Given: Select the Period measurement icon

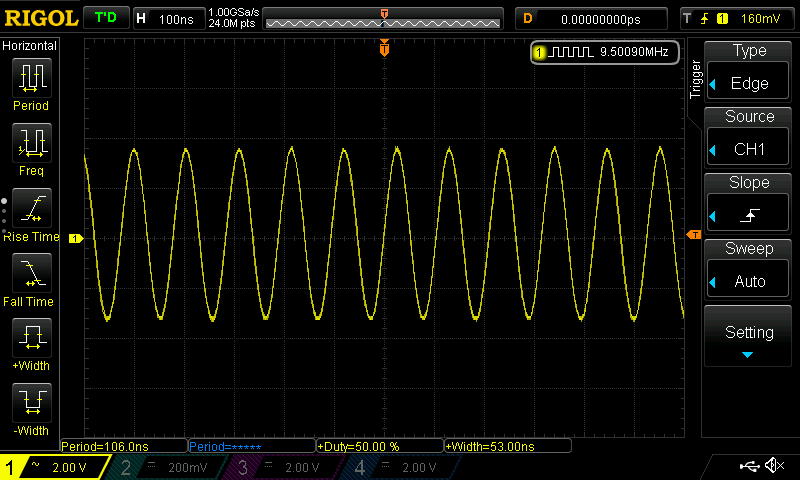Looking at the screenshot, I should pyautogui.click(x=32, y=78).
